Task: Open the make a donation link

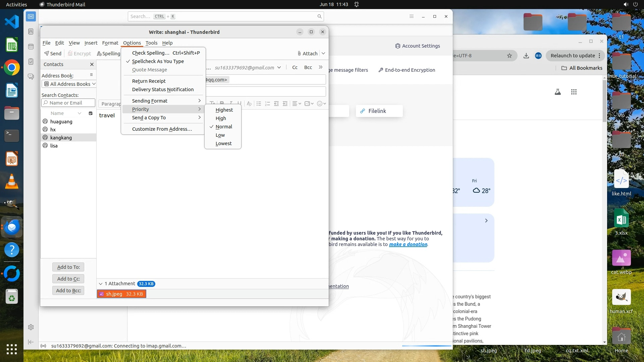Action: [x=408, y=244]
